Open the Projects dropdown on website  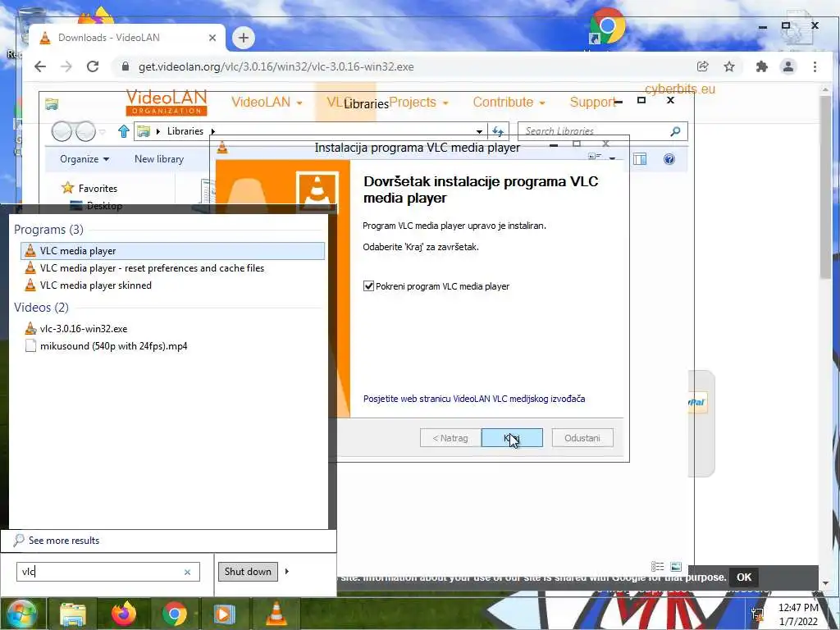[419, 102]
